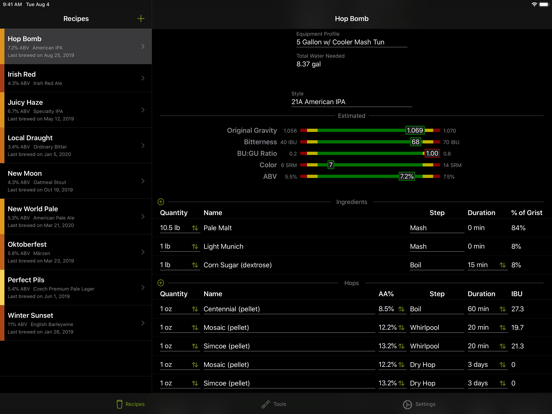
Task: Tap duration arrows for Dry Hop Mosaic 3 days
Action: (502, 365)
